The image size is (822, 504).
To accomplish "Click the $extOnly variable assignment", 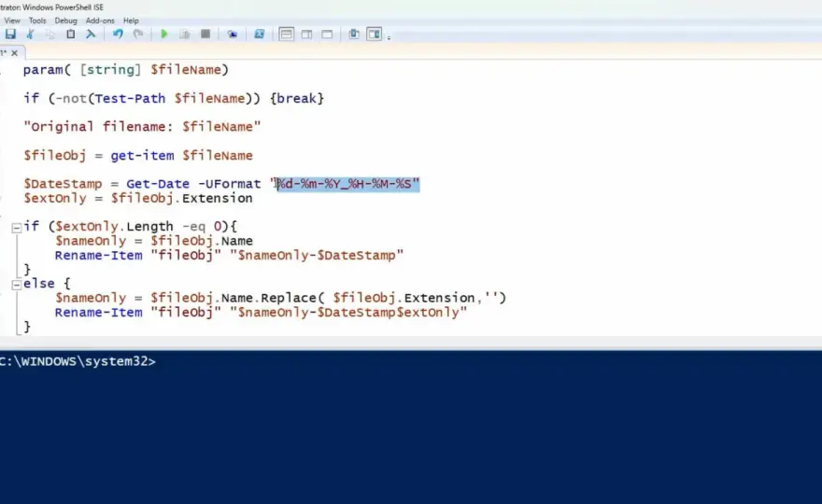I will pyautogui.click(x=55, y=198).
